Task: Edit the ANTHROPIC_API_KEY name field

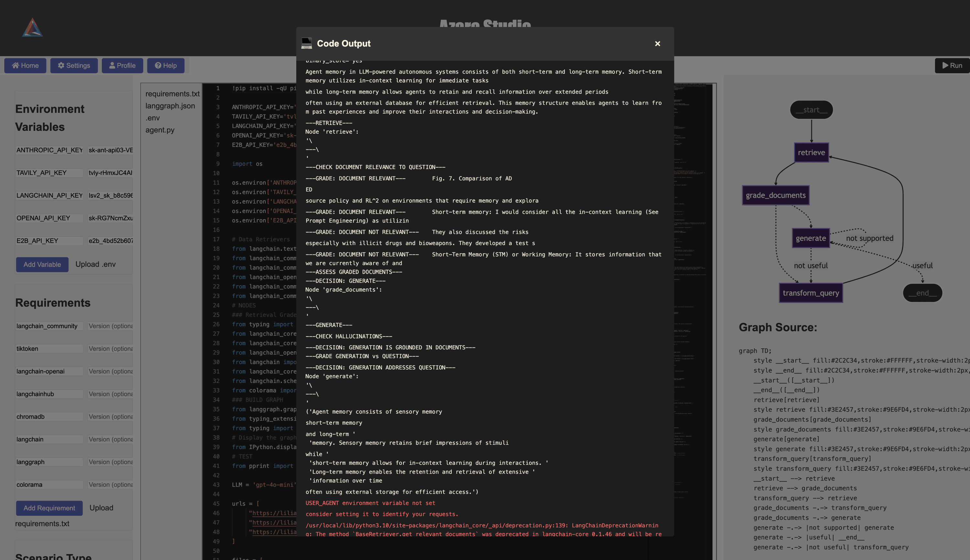Action: 49,150
